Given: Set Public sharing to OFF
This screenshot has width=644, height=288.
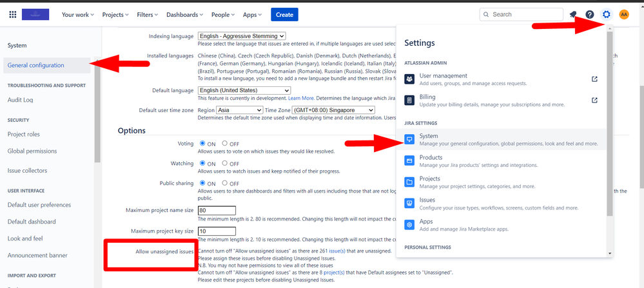Looking at the screenshot, I should (x=225, y=183).
